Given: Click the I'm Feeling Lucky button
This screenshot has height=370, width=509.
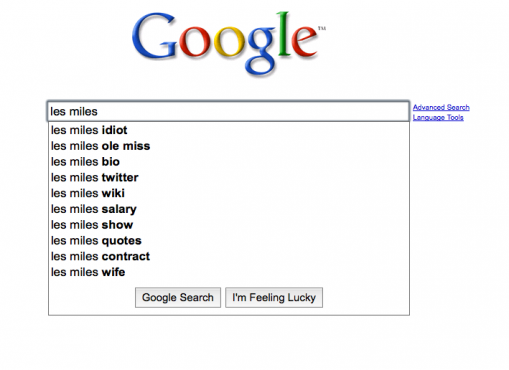Looking at the screenshot, I should tap(274, 297).
